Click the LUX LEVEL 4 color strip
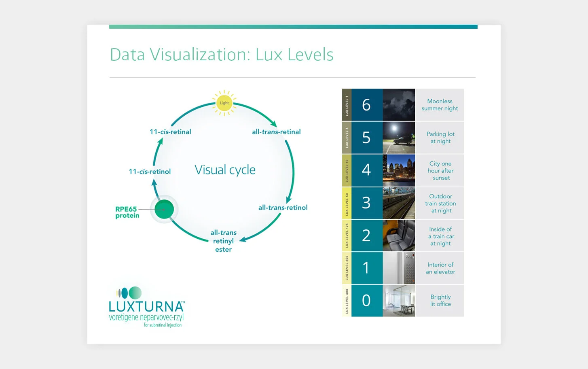The height and width of the screenshot is (369, 588). 347,138
